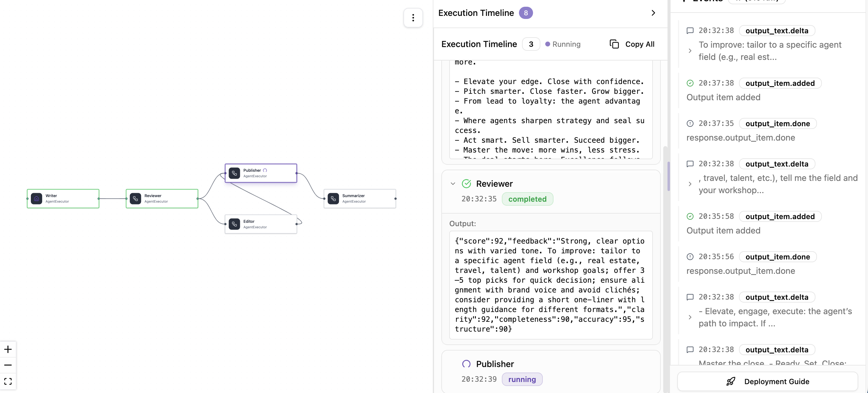The width and height of the screenshot is (868, 393).
Task: Click the "Publisher" node label on canvas
Action: tap(252, 171)
